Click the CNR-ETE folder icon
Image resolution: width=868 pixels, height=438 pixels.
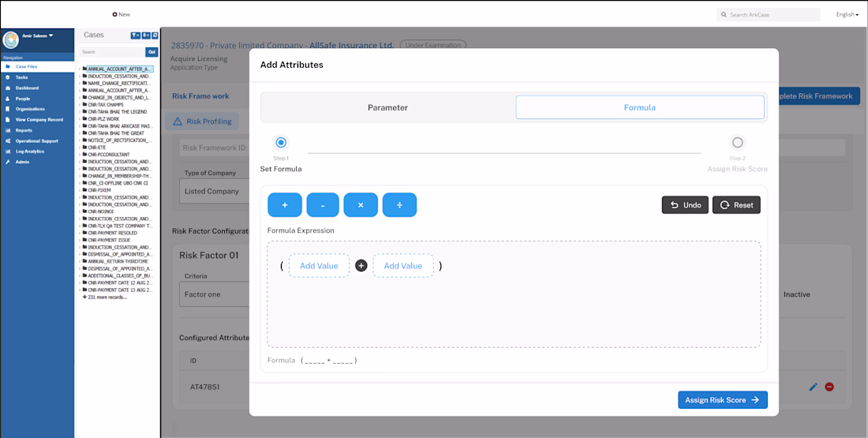tap(84, 148)
